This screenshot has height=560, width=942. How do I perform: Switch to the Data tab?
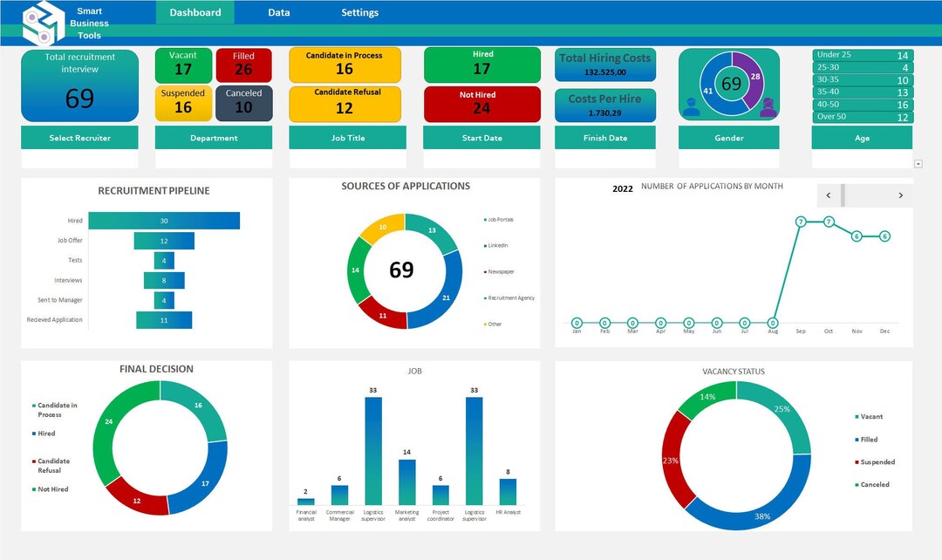point(279,12)
